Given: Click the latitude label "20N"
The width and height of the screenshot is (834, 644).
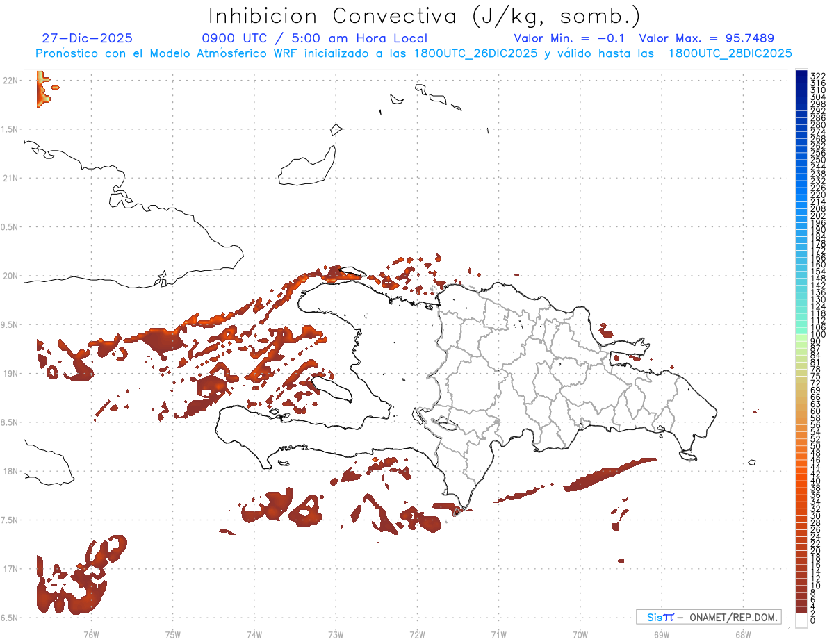Looking at the screenshot, I should (10, 276).
